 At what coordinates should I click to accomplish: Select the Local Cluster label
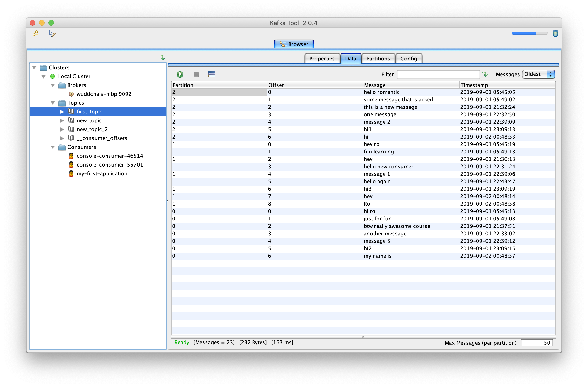coord(74,76)
